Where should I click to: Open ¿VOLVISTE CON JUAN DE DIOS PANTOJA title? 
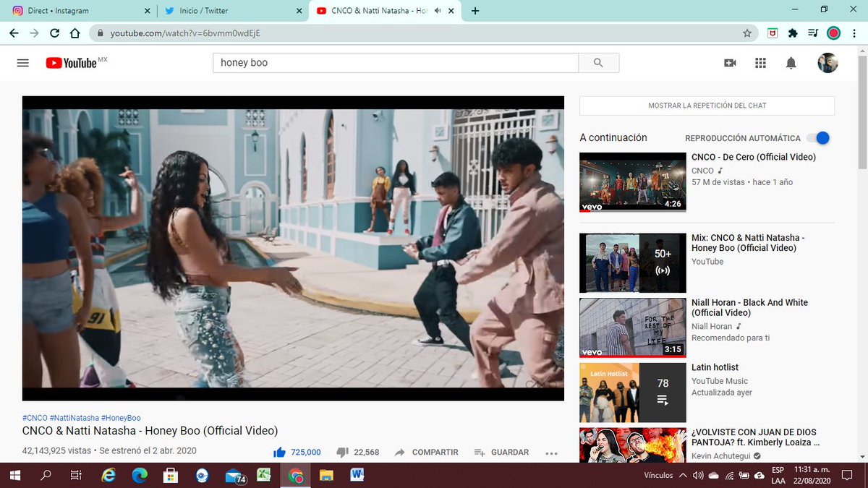point(756,437)
